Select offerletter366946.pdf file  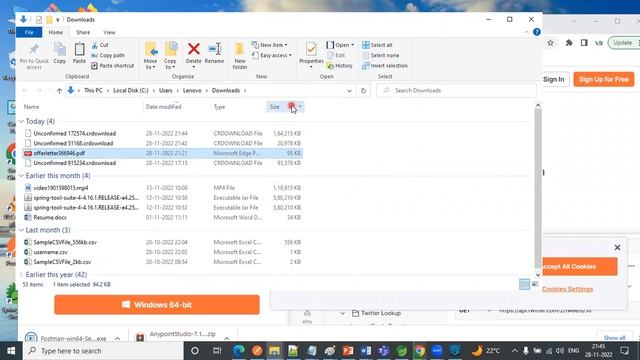[x=162, y=153]
